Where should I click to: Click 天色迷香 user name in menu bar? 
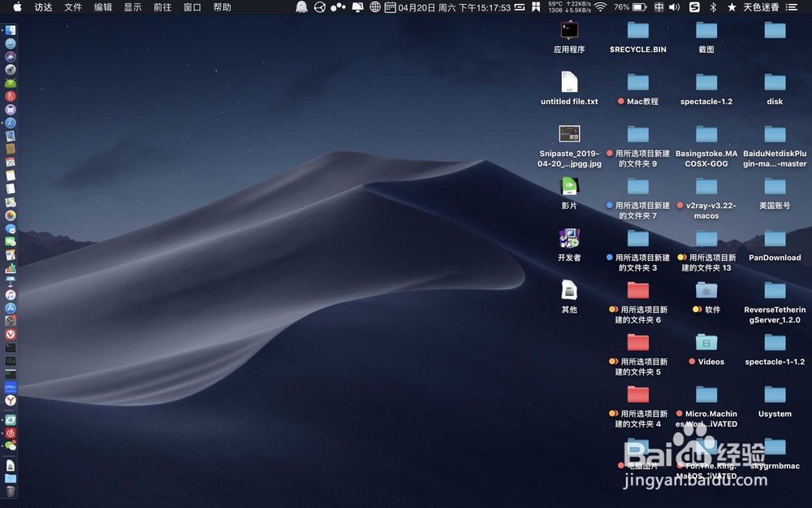click(761, 7)
